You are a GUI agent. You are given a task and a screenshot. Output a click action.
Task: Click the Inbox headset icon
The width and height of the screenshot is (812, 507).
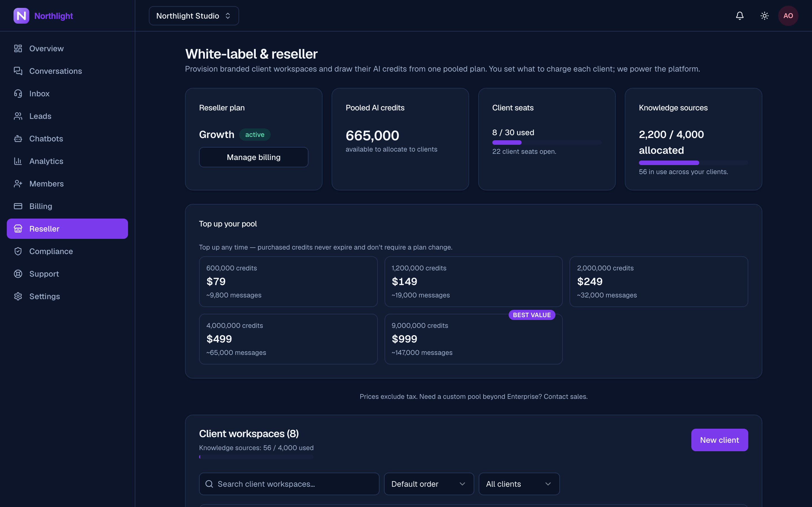pyautogui.click(x=18, y=94)
